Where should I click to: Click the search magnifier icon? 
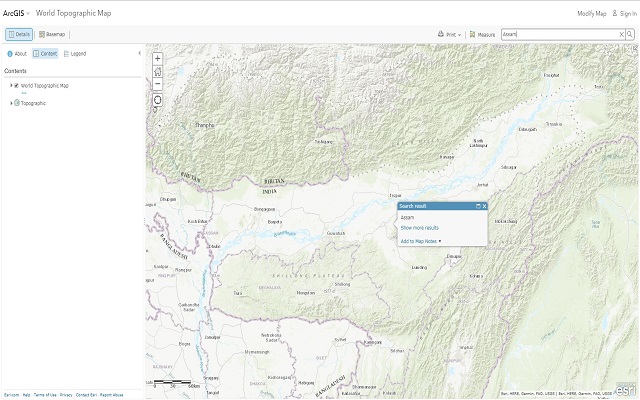click(x=630, y=34)
